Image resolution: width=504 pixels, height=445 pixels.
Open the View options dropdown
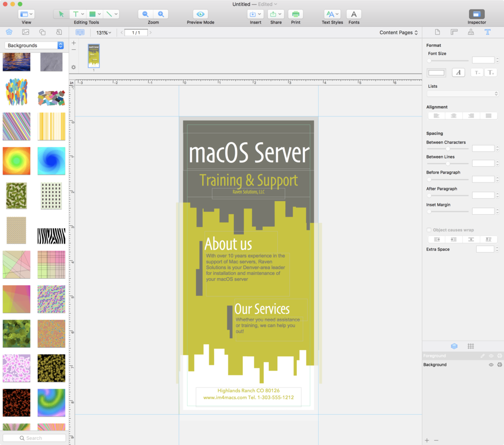tap(26, 14)
